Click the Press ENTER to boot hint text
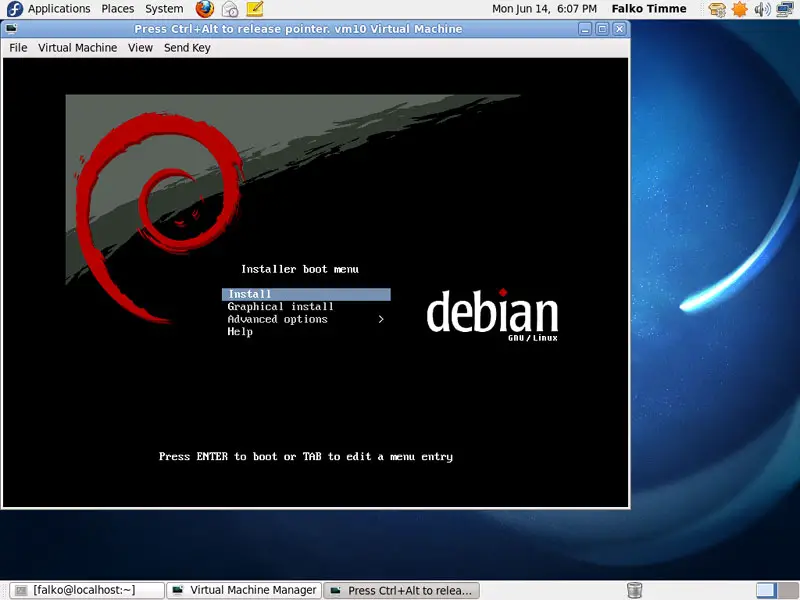Screen dimensions: 800x600 (306, 457)
